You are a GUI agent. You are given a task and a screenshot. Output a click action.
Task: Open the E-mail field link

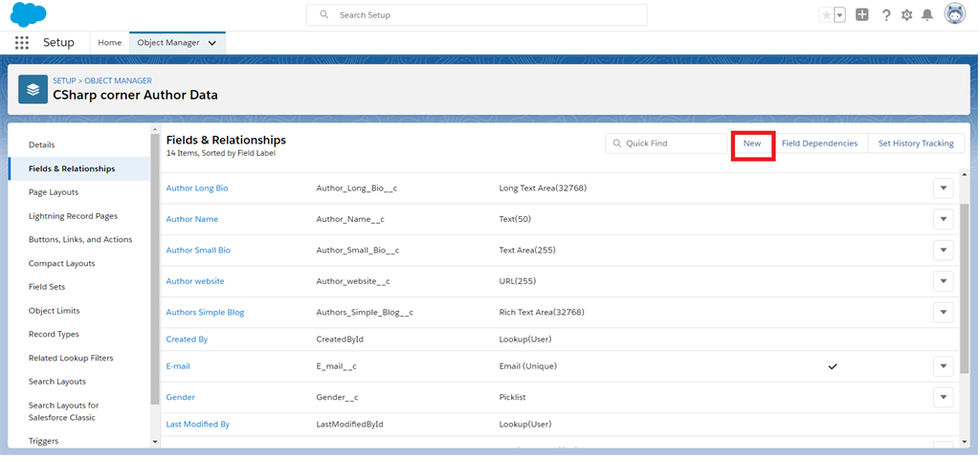tap(178, 366)
